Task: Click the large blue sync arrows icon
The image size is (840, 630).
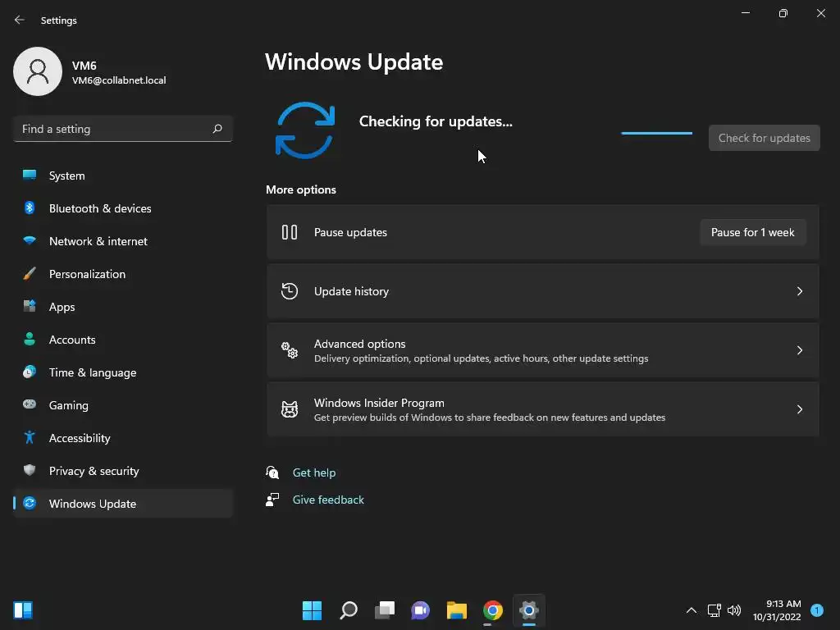Action: 305,130
